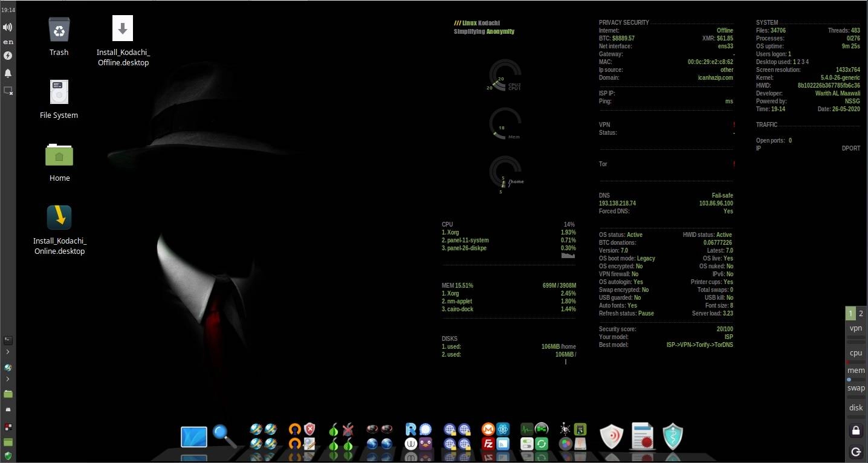Open the dock group with Monero and FileZilla
868x463 pixels.
pyautogui.click(x=496, y=436)
